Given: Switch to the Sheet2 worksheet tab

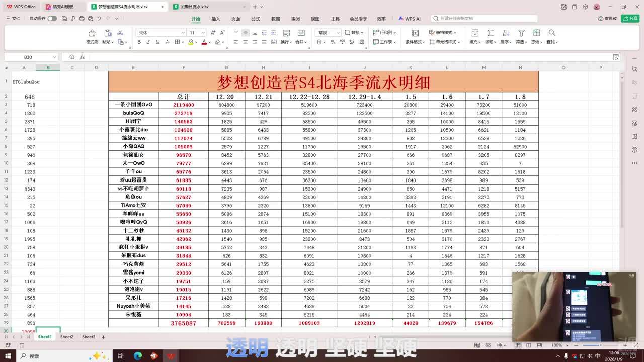Looking at the screenshot, I should [67, 337].
